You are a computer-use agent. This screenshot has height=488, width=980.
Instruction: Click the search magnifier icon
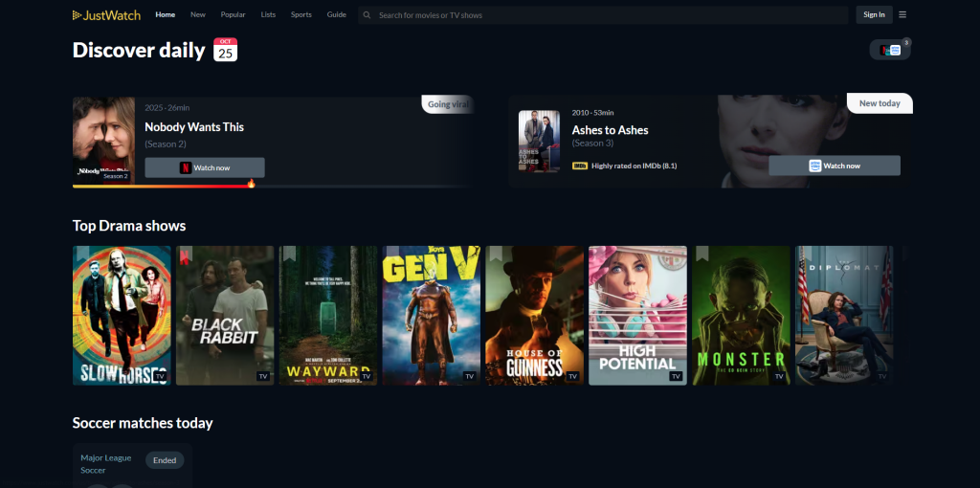click(x=367, y=15)
